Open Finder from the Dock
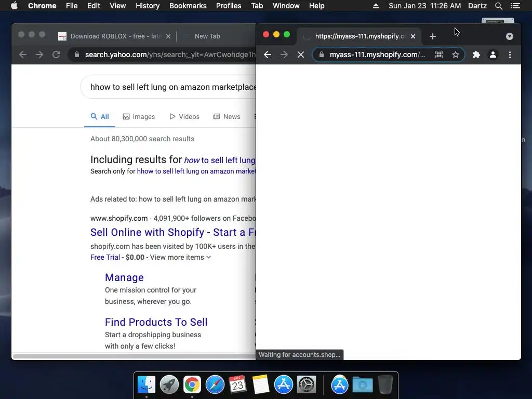Screen dimensions: 532x399 [146, 385]
